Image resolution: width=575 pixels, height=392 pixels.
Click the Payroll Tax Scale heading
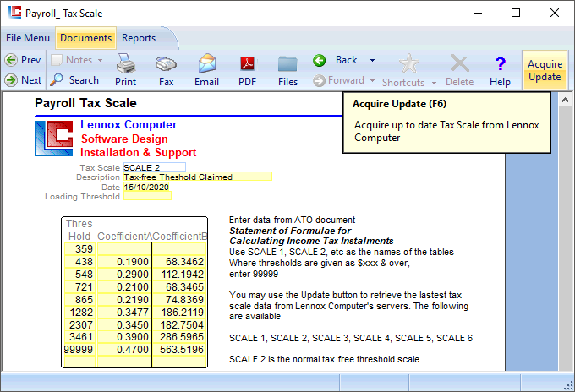(85, 103)
